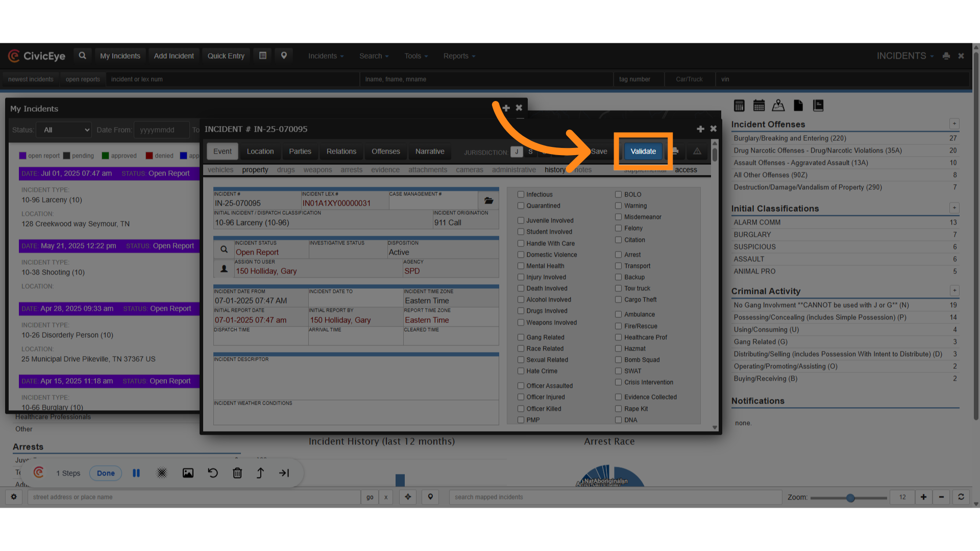Select the blur tool in recorder bar
Screen dimensions: 980x551
[162, 473]
